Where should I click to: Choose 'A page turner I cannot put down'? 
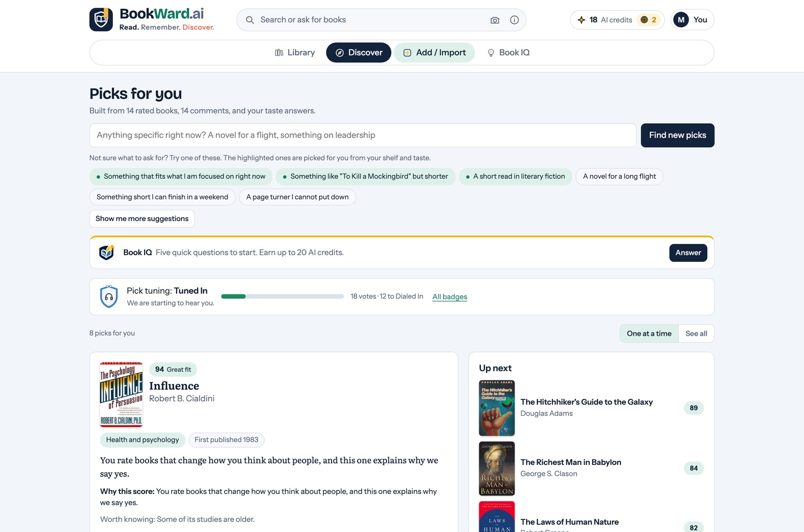pos(297,197)
